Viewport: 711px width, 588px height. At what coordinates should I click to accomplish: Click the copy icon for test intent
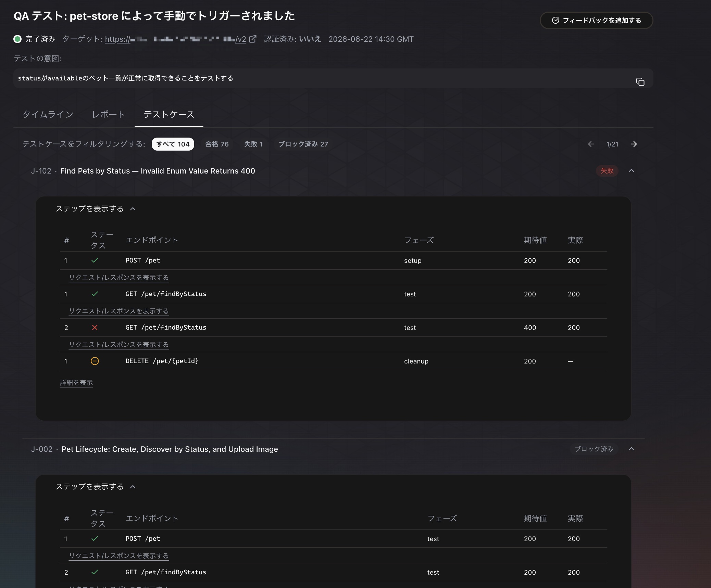(640, 82)
